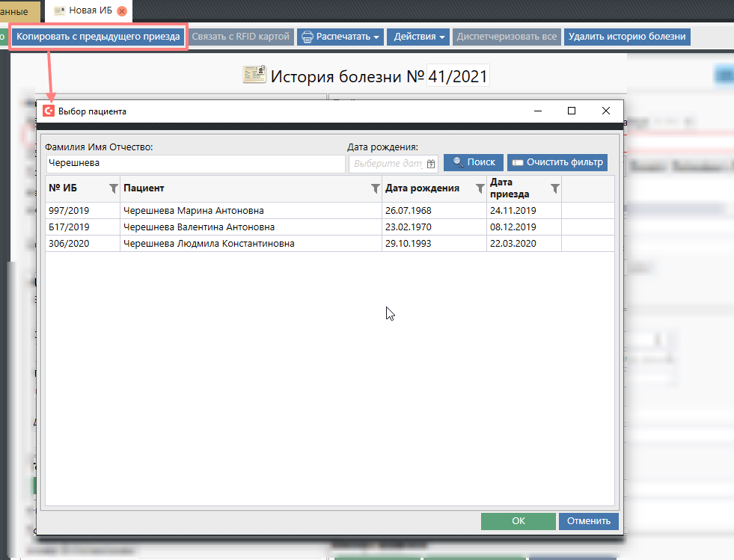Open calendar picker in birth date field
Viewport: 734px width, 560px height.
[x=431, y=163]
